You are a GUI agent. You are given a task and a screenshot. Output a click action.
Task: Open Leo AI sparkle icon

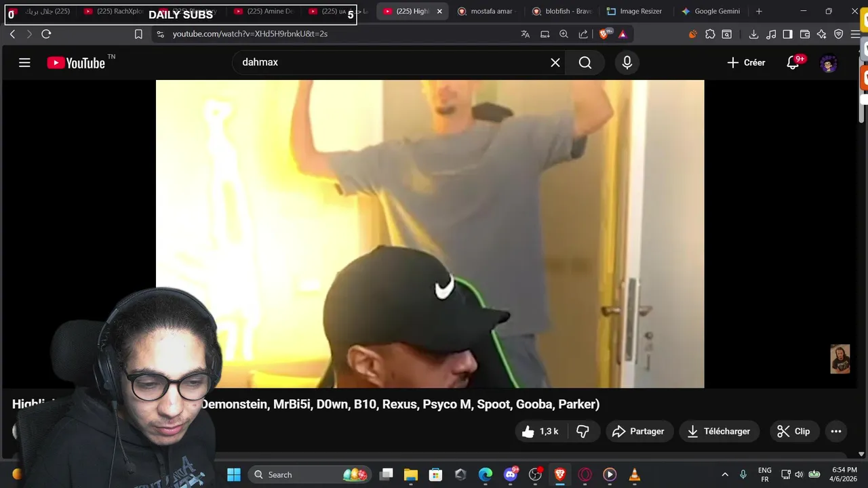822,34
